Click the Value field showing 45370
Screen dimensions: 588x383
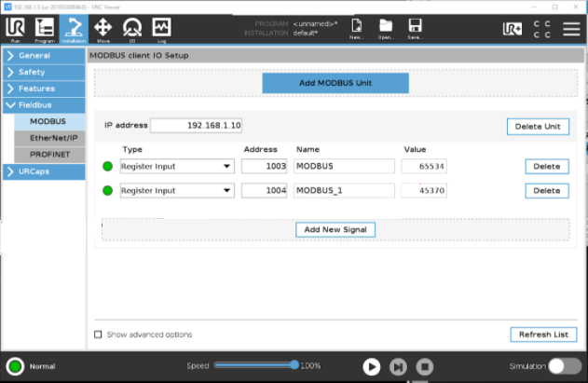coord(424,190)
